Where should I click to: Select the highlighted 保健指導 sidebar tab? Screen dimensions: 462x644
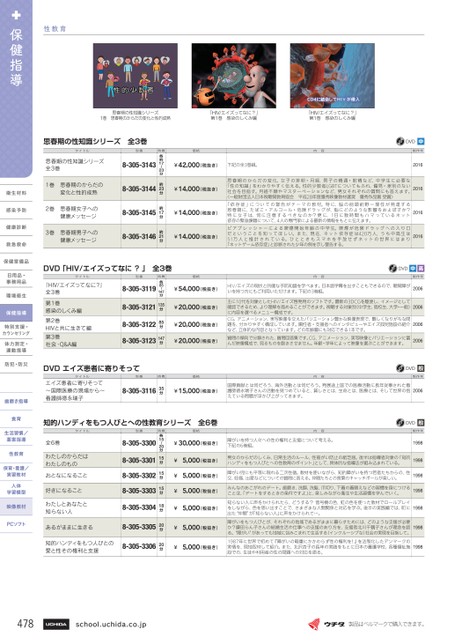click(16, 313)
